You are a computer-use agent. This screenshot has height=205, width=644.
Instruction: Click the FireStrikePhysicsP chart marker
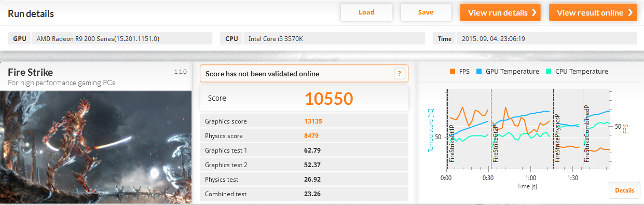pyautogui.click(x=557, y=138)
